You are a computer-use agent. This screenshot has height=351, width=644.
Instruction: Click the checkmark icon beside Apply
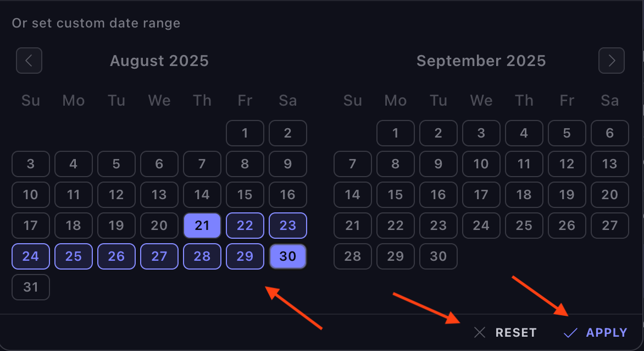(x=571, y=332)
